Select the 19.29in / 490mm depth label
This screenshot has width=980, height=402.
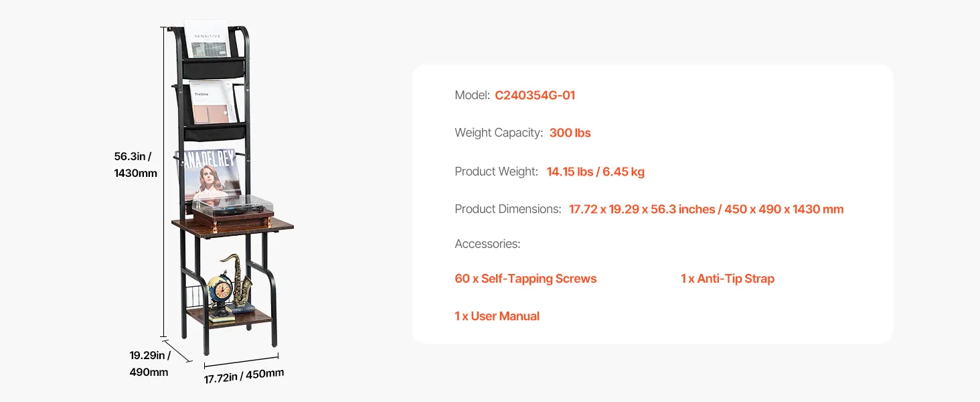pyautogui.click(x=149, y=364)
